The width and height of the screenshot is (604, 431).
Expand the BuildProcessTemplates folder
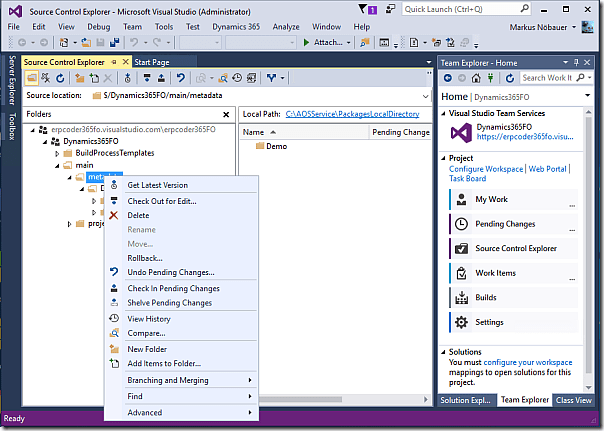click(x=57, y=154)
